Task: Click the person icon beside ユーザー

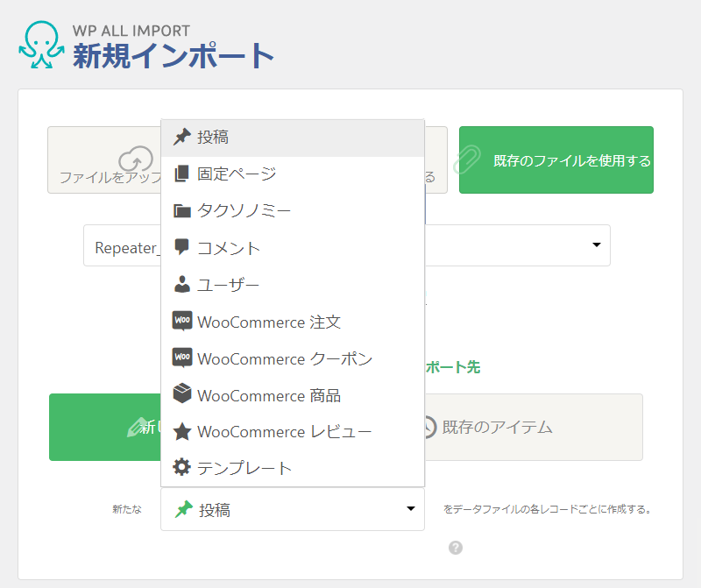Action: [182, 284]
